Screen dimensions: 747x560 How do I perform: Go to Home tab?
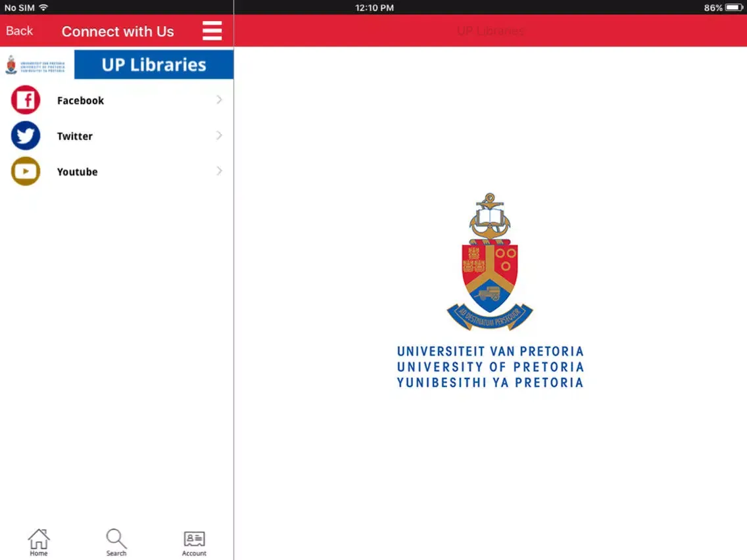point(39,542)
